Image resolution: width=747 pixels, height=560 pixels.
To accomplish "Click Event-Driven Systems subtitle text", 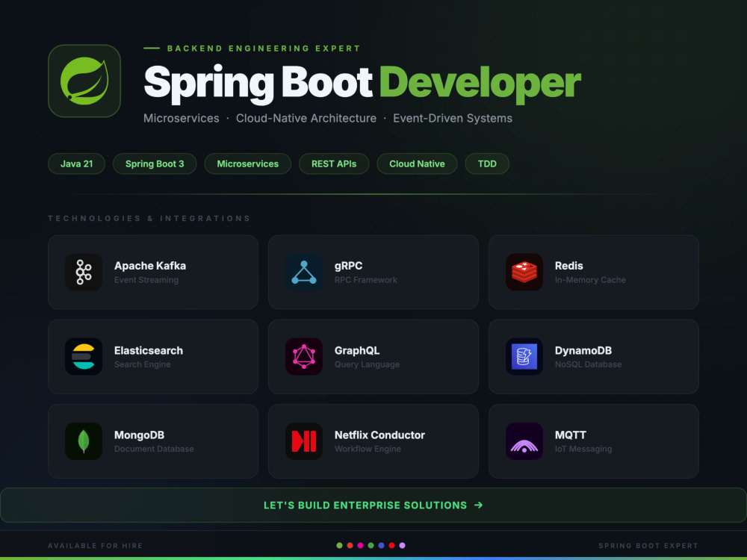I will 453,118.
